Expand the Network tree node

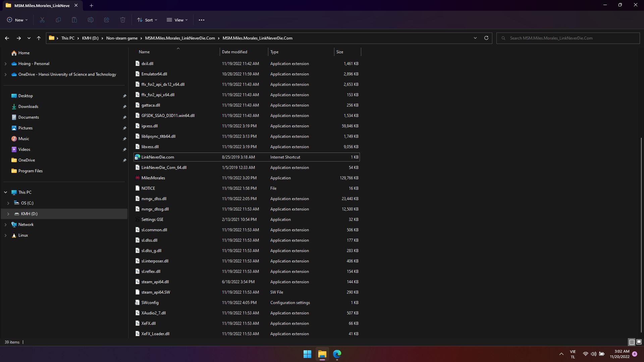pyautogui.click(x=5, y=225)
